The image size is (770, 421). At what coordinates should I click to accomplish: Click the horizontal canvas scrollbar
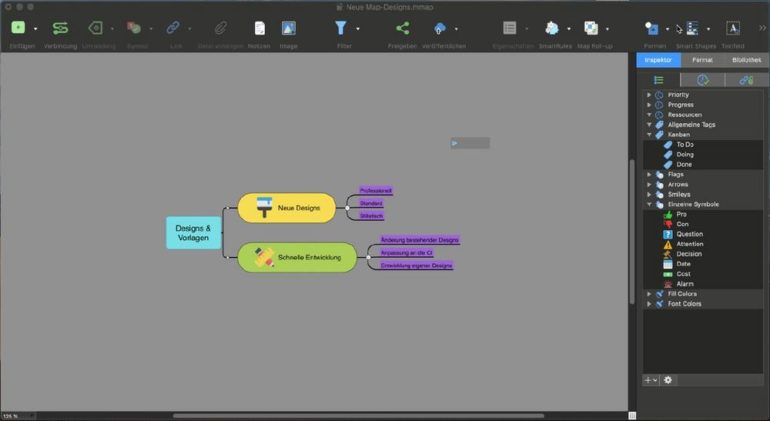point(358,416)
